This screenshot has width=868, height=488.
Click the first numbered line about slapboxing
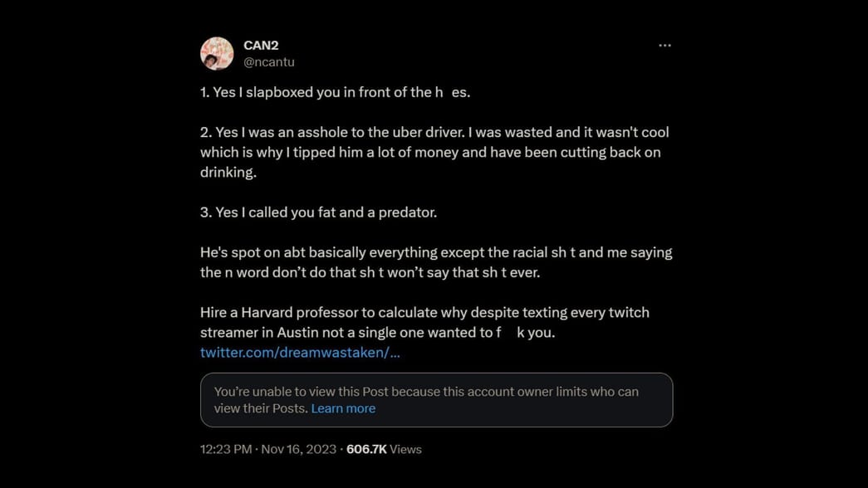coord(335,92)
